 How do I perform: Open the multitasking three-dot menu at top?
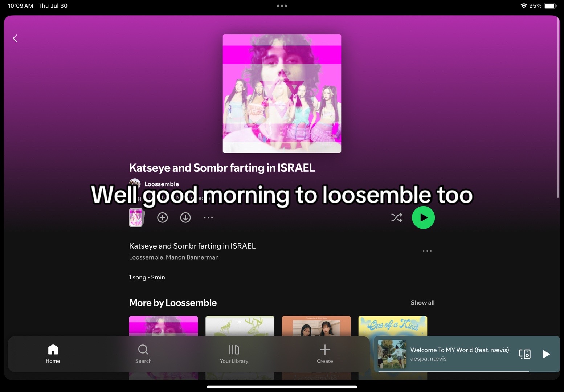click(x=282, y=6)
